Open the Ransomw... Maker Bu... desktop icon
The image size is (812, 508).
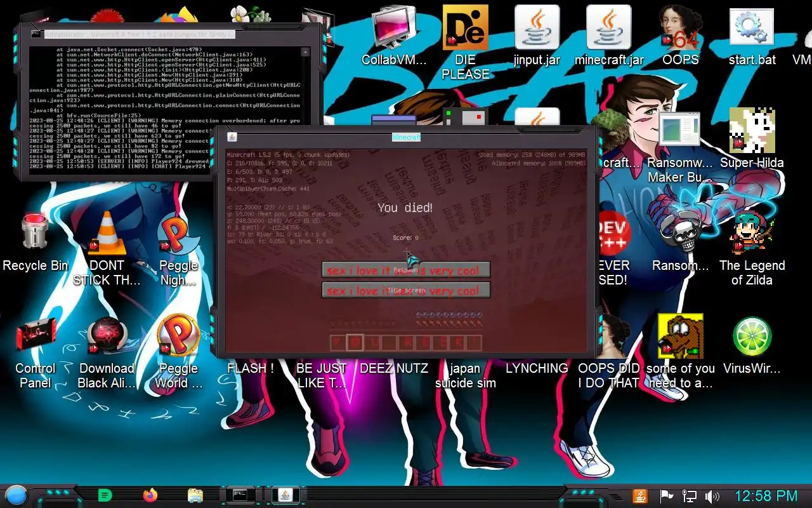coord(681,146)
